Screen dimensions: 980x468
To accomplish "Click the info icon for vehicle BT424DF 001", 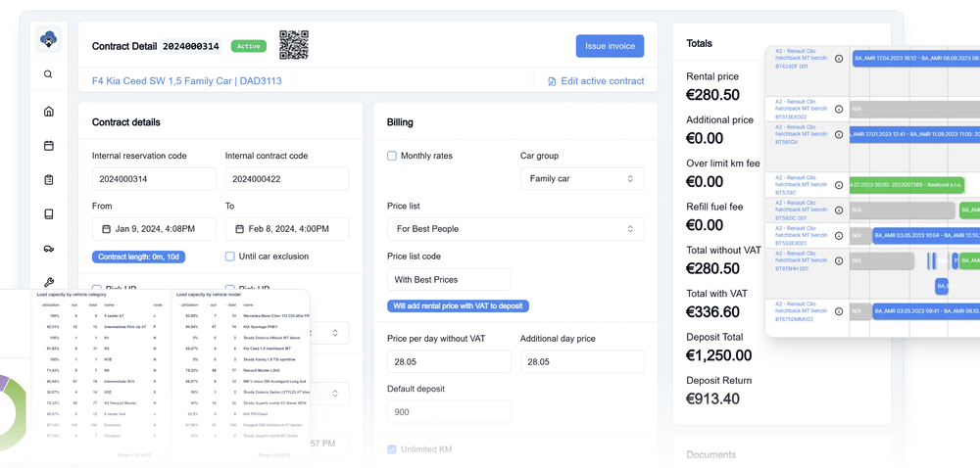I will pyautogui.click(x=839, y=58).
